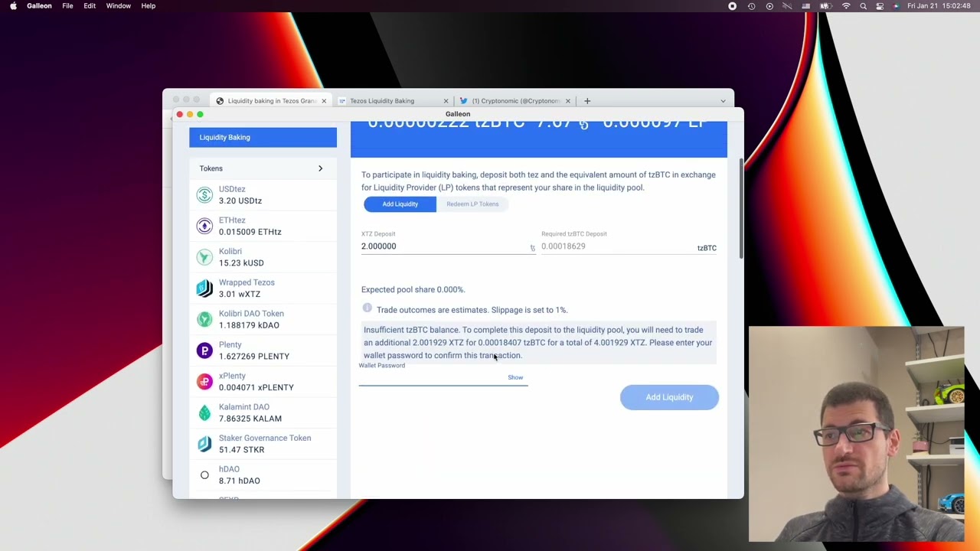980x551 pixels.
Task: Click the Wrapped Tezos token icon
Action: pos(204,288)
